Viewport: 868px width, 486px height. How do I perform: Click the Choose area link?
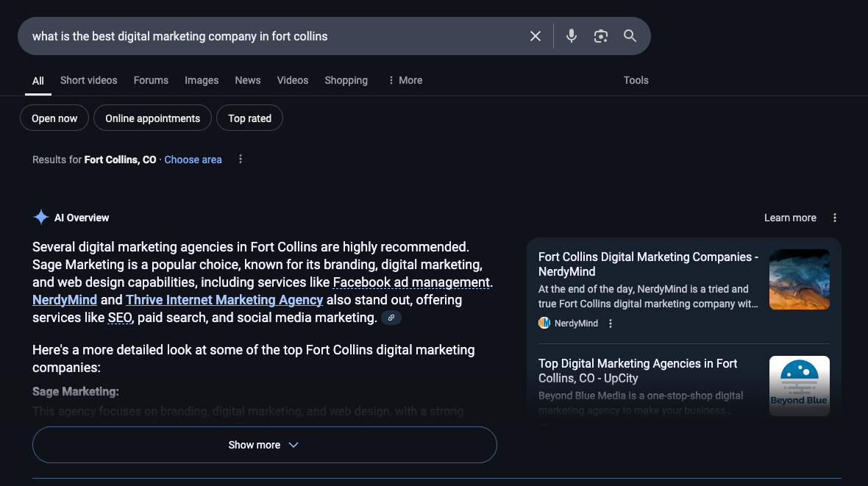coord(193,159)
